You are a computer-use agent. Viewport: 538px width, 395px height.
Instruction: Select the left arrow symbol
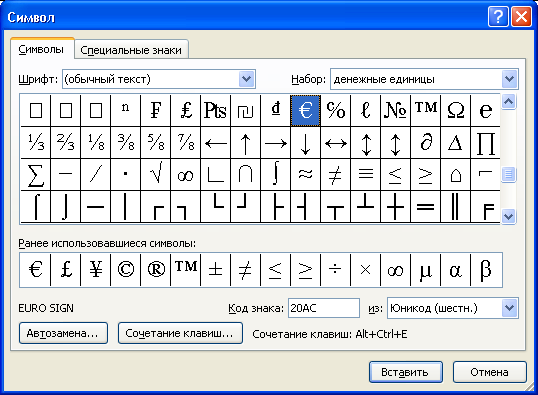pyautogui.click(x=215, y=142)
